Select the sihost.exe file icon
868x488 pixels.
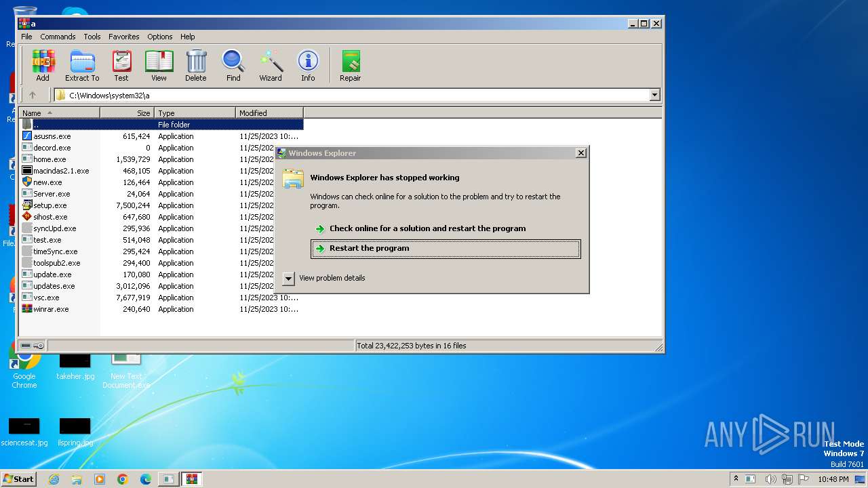[x=27, y=217]
